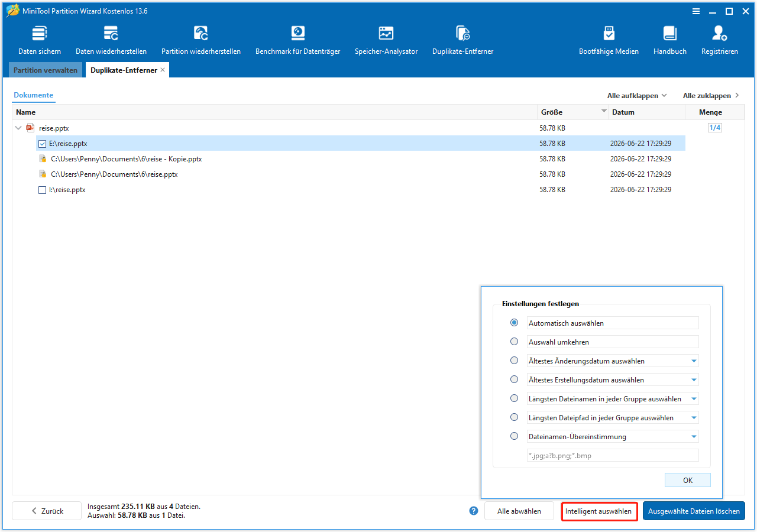
Task: Confirm settings with OK button
Action: 688,480
